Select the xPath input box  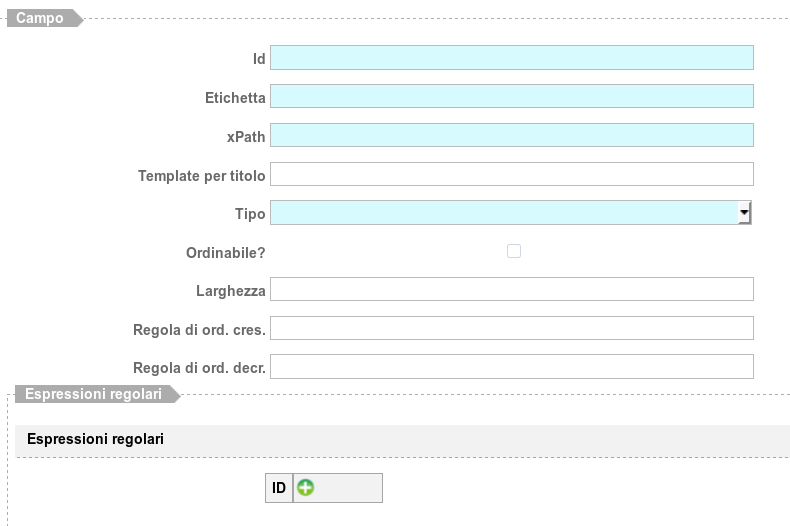(x=511, y=135)
